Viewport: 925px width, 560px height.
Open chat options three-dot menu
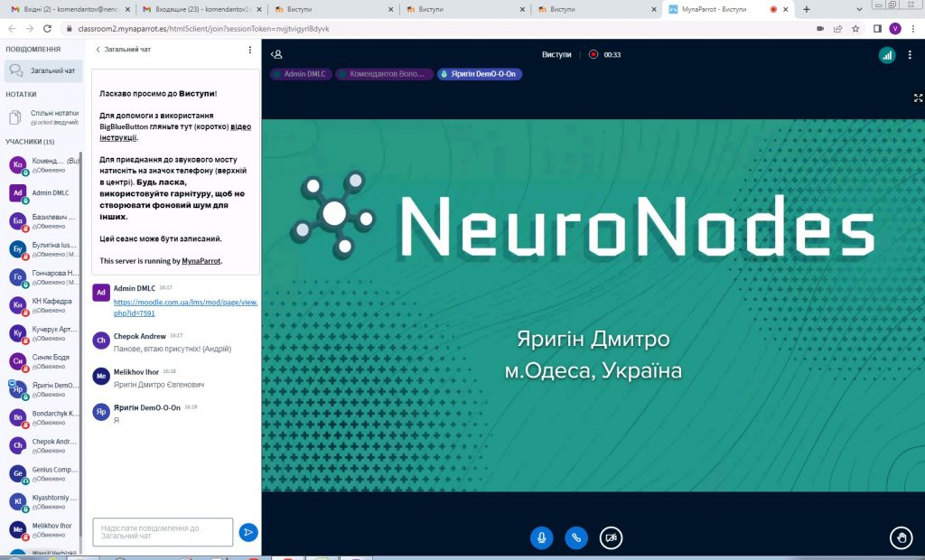point(250,50)
